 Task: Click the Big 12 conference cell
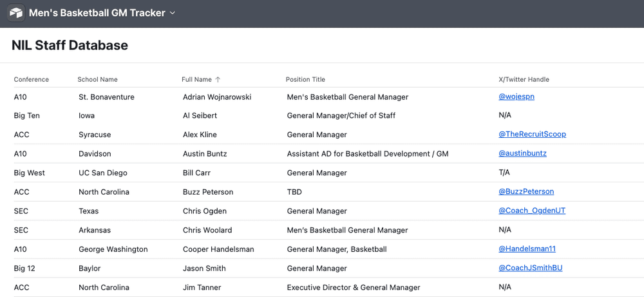point(24,268)
